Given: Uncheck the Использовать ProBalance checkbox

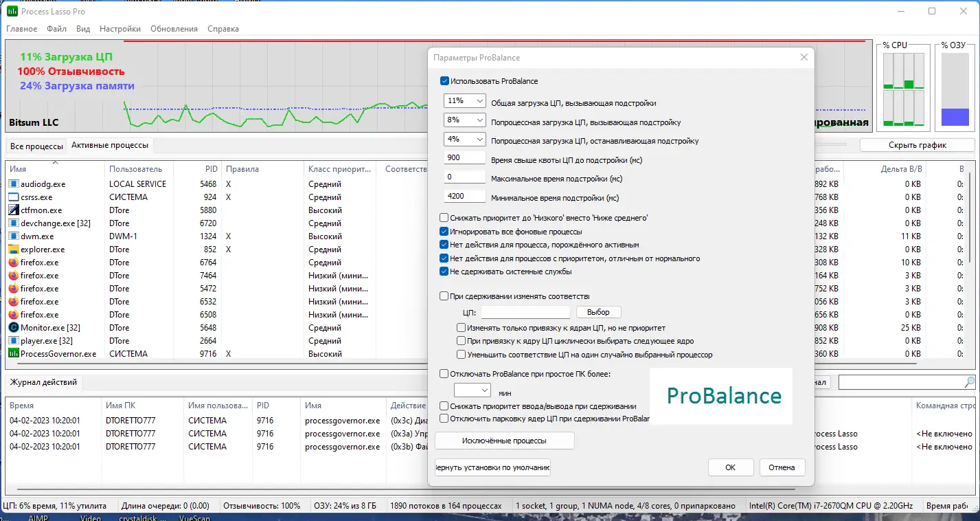Looking at the screenshot, I should pyautogui.click(x=444, y=81).
